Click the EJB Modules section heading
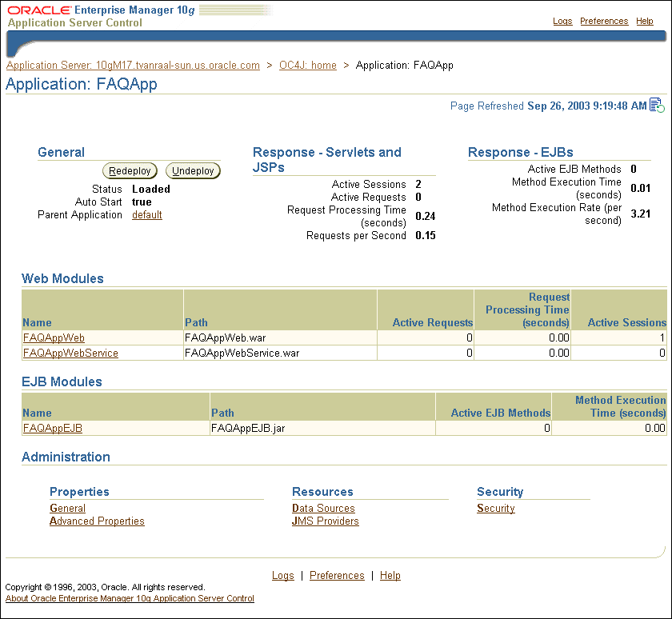This screenshot has width=672, height=619. click(x=62, y=381)
